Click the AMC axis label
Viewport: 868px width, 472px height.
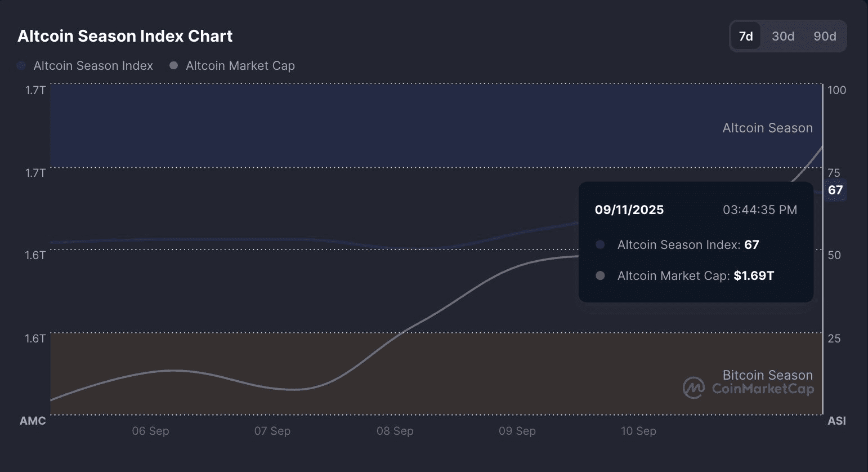(33, 421)
